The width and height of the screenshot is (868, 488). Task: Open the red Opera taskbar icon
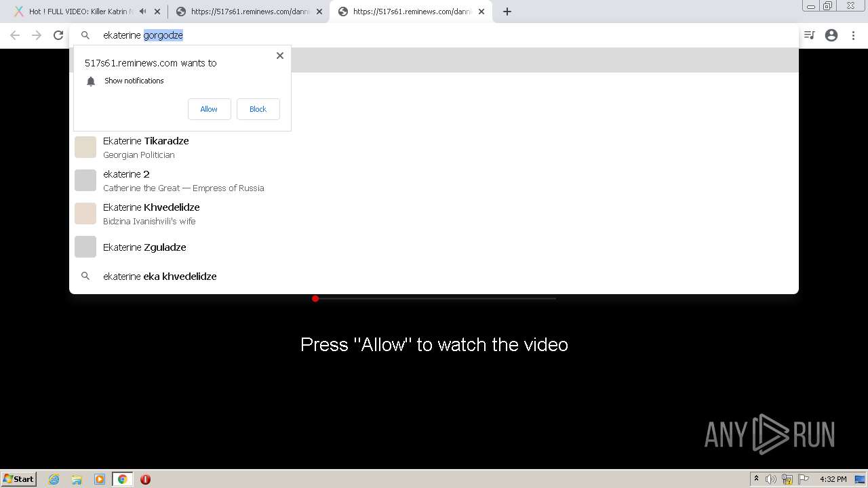coord(145,479)
